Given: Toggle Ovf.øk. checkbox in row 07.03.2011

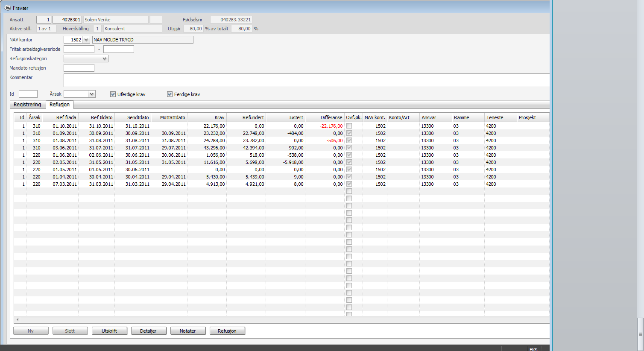Looking at the screenshot, I should coord(349,184).
